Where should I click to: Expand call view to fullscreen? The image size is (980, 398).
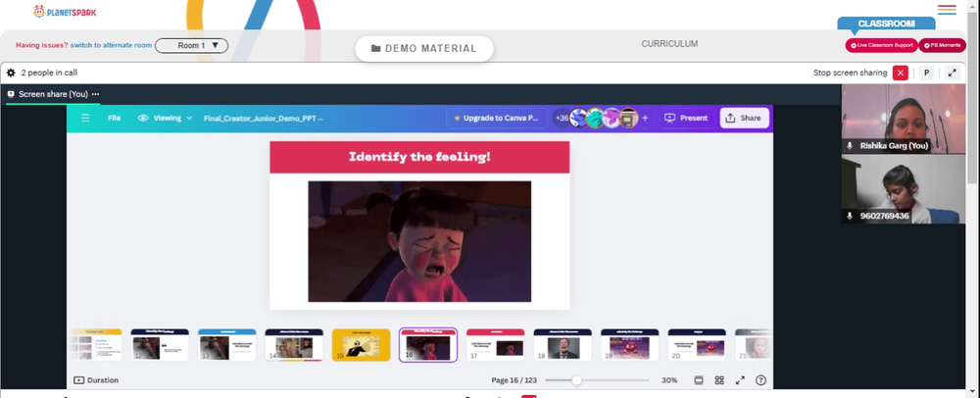tap(953, 73)
